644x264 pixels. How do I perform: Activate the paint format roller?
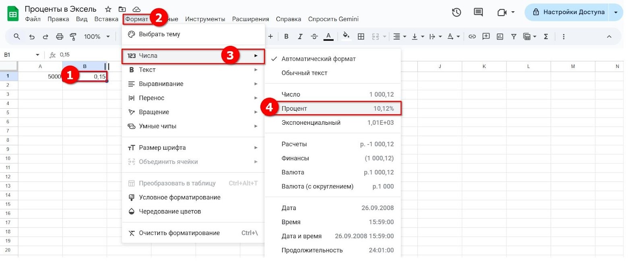coord(73,37)
